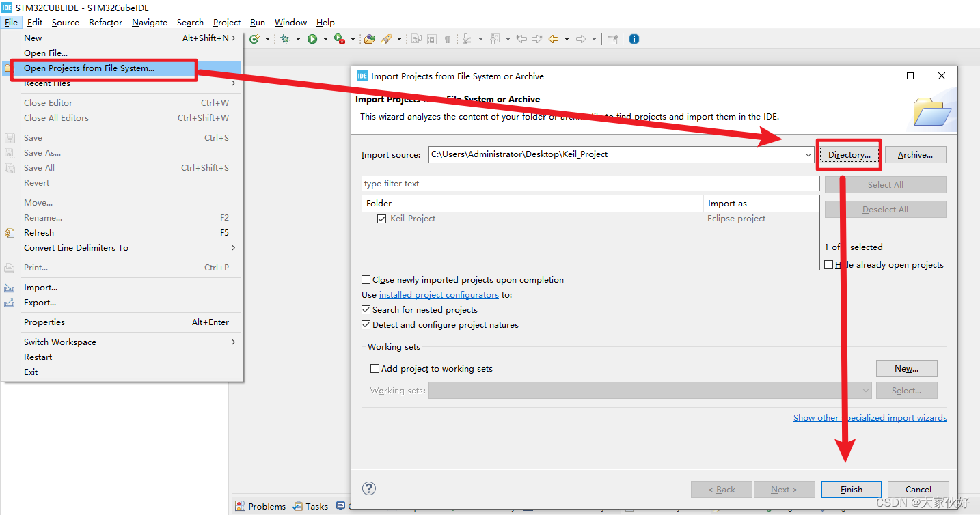Screen dimensions: 980x515
Task: Open dropdown arrow next to Debug icon
Action: (x=298, y=39)
